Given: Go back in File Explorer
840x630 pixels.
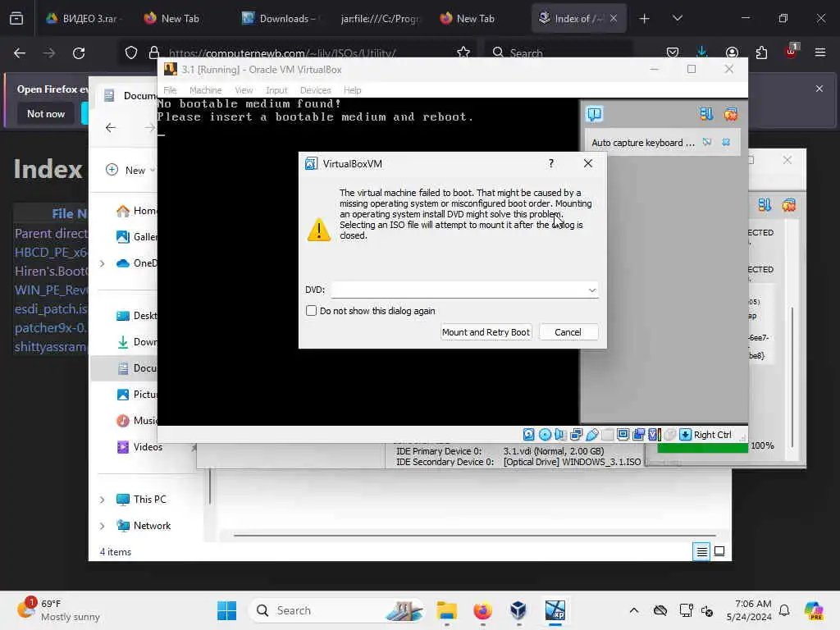Looking at the screenshot, I should tap(111, 127).
